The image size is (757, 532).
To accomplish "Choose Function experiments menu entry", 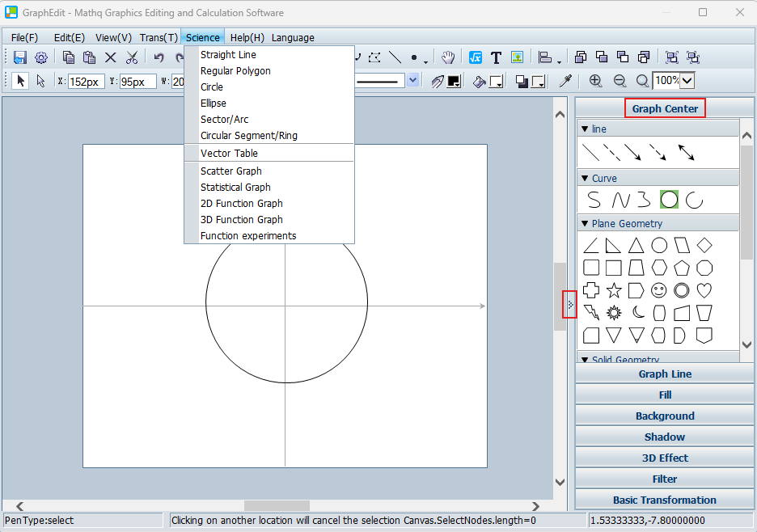I will (269, 235).
